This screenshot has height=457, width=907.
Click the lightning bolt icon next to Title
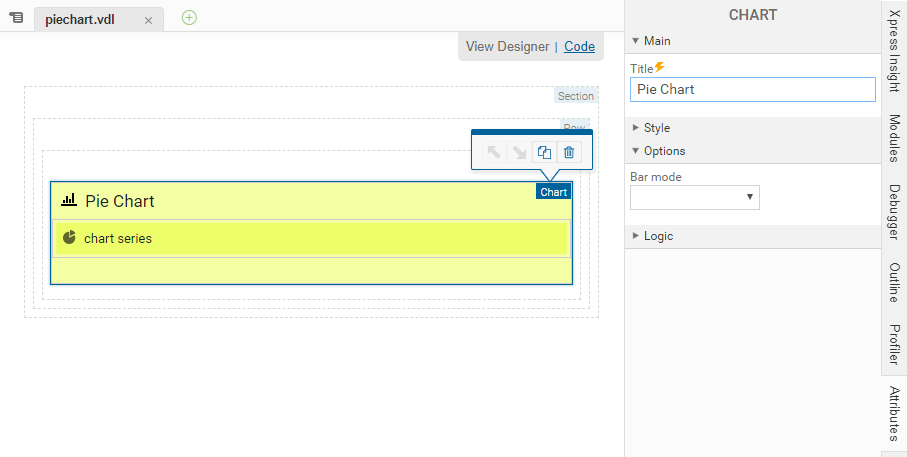pyautogui.click(x=659, y=67)
